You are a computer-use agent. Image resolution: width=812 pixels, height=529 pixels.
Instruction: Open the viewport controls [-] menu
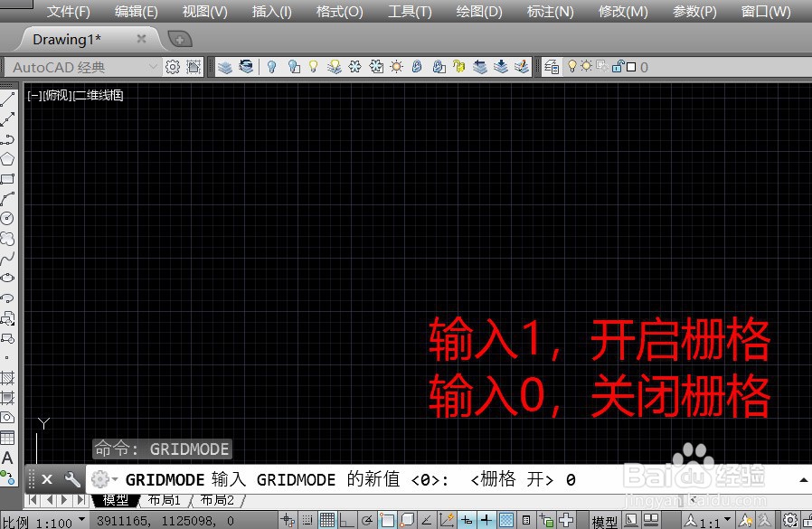tap(34, 95)
